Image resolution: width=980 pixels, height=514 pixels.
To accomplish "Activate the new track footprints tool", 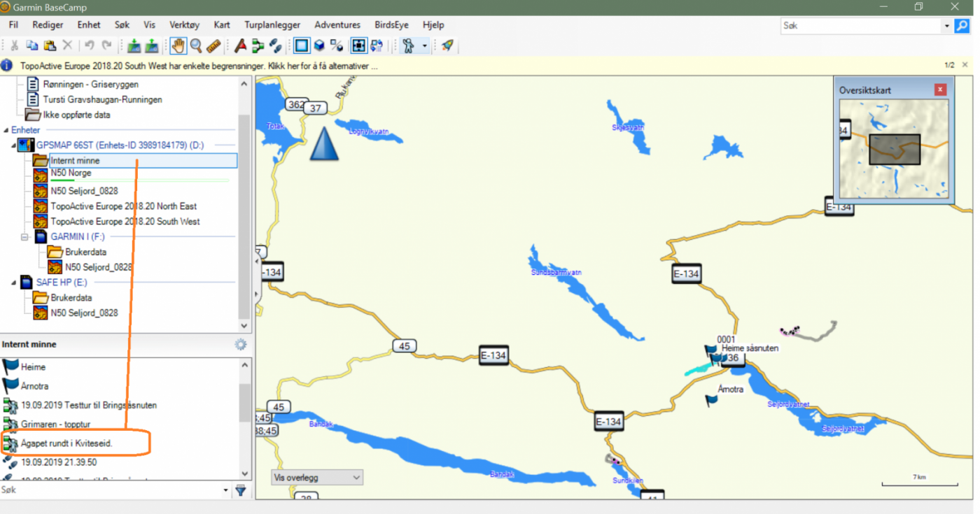I will (274, 46).
